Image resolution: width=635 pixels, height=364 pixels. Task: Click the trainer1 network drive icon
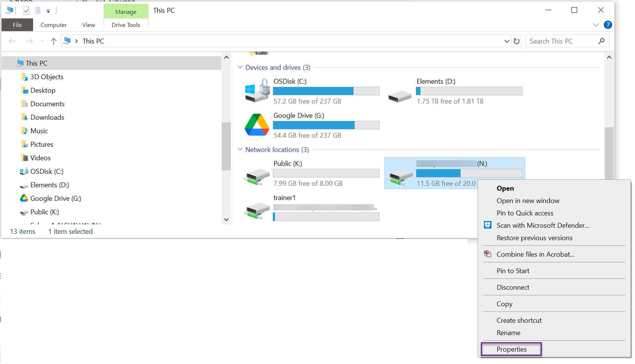(257, 211)
